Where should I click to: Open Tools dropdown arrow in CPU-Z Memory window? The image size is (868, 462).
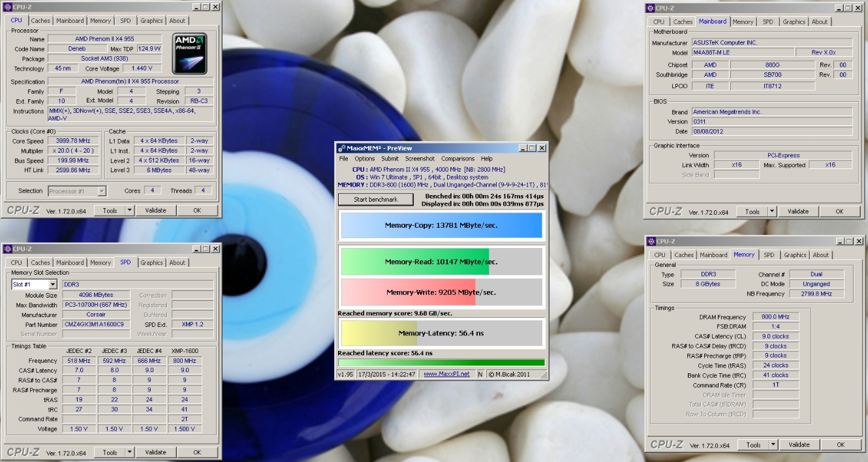tap(773, 445)
